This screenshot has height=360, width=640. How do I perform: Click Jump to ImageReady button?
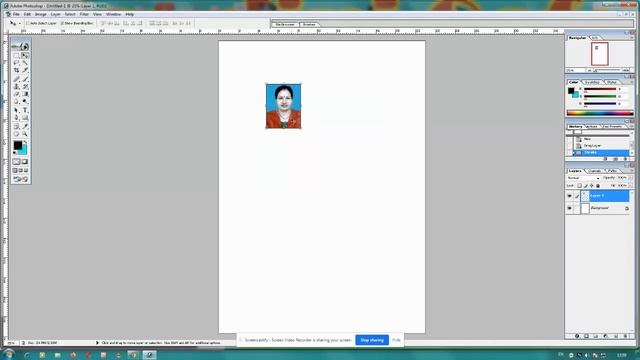click(x=21, y=179)
